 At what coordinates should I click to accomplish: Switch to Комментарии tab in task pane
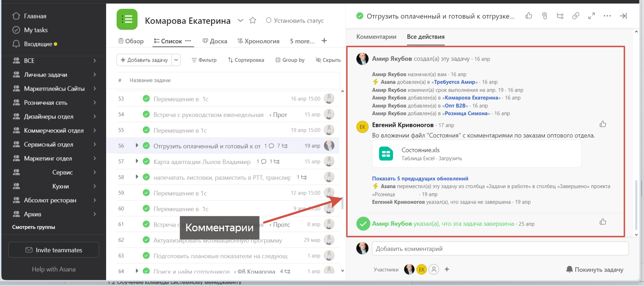tap(376, 37)
